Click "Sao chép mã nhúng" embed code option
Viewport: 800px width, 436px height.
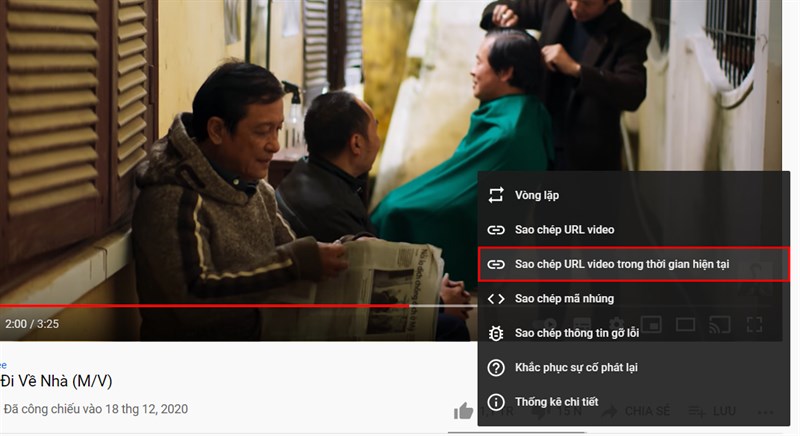coord(633,298)
